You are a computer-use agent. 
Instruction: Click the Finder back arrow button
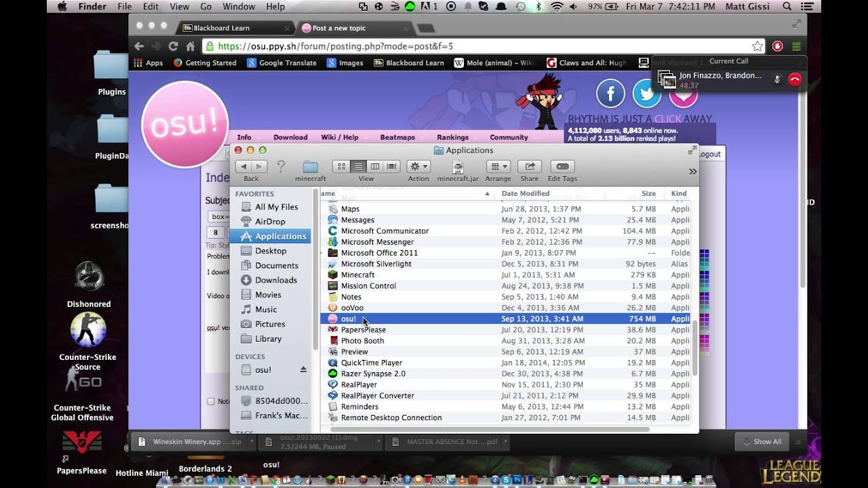coord(243,167)
